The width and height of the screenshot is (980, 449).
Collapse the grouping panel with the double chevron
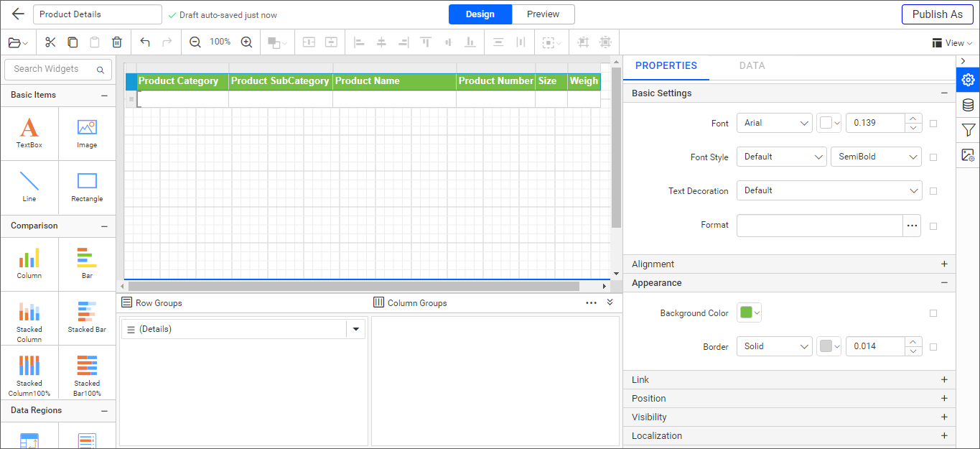coord(610,302)
